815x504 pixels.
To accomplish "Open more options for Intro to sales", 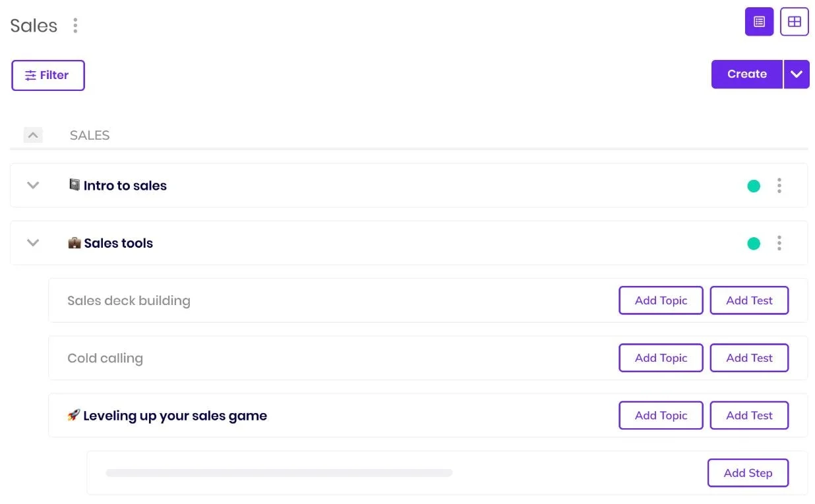I will pyautogui.click(x=779, y=186).
